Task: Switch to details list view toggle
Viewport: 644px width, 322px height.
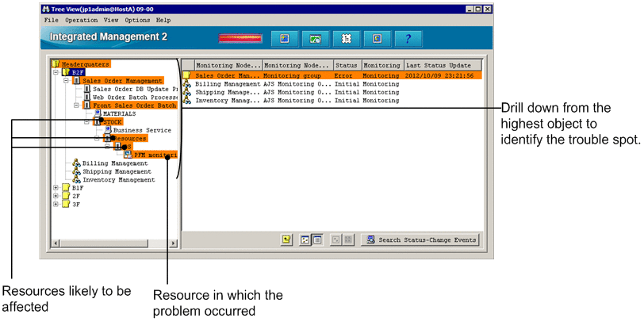Action: pyautogui.click(x=316, y=240)
